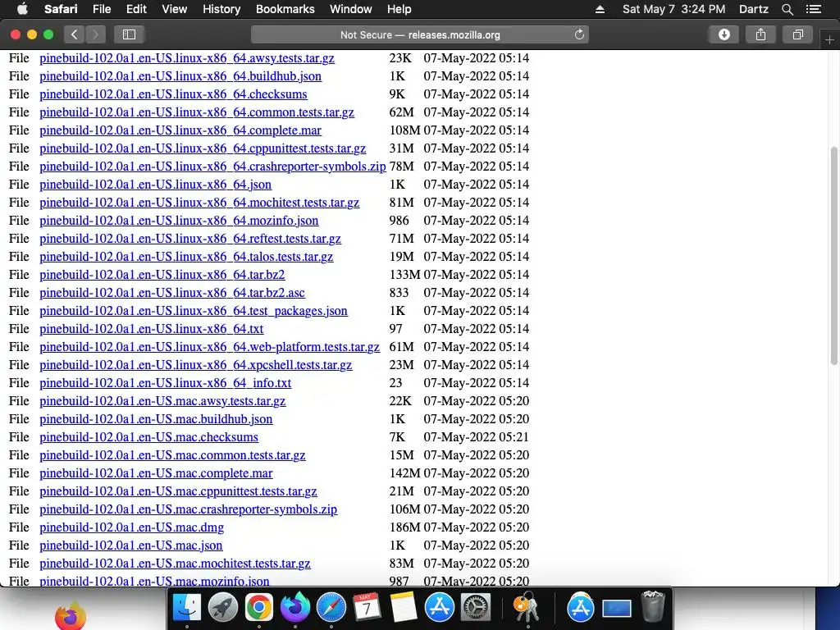Show Safari downloads list
The width and height of the screenshot is (840, 630).
(x=724, y=34)
